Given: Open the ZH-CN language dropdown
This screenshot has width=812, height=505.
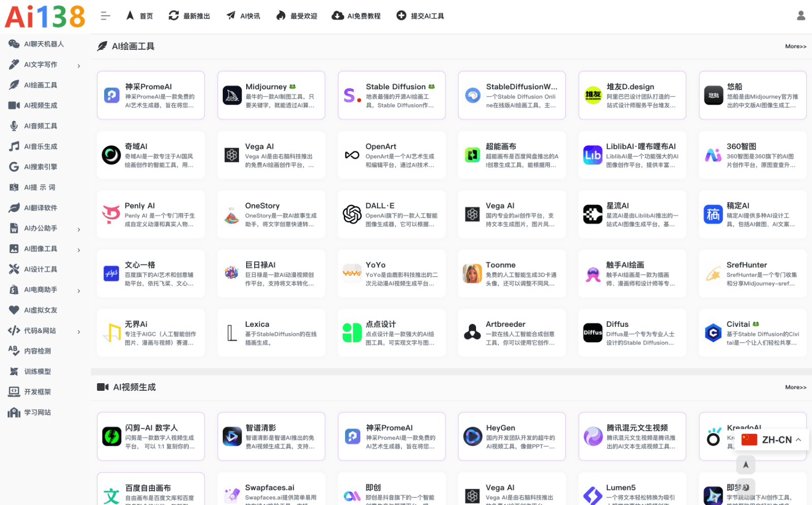Looking at the screenshot, I should point(772,440).
